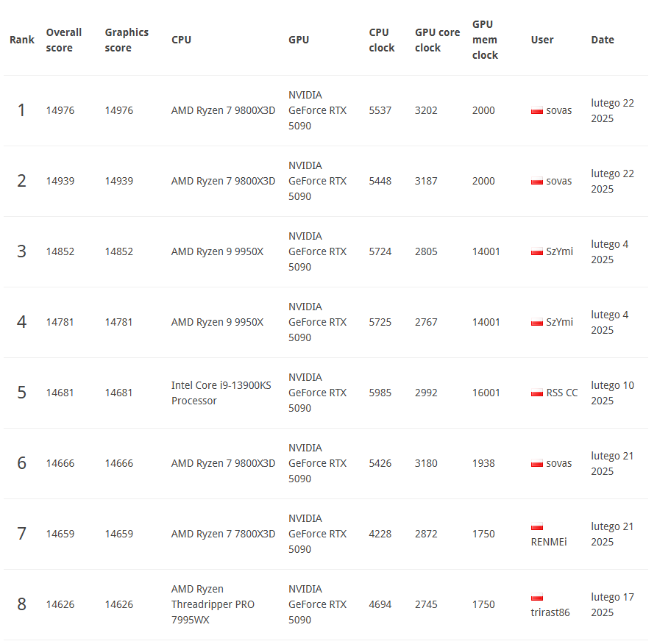The image size is (657, 644).
Task: Open user profile sovas in rank 1 row
Action: pos(558,111)
